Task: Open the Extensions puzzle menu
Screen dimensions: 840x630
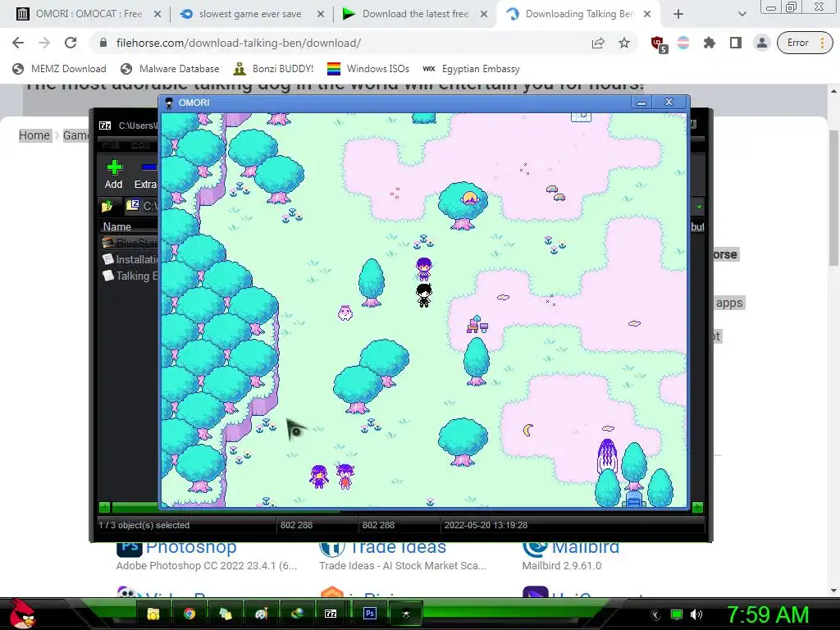Action: (x=710, y=43)
